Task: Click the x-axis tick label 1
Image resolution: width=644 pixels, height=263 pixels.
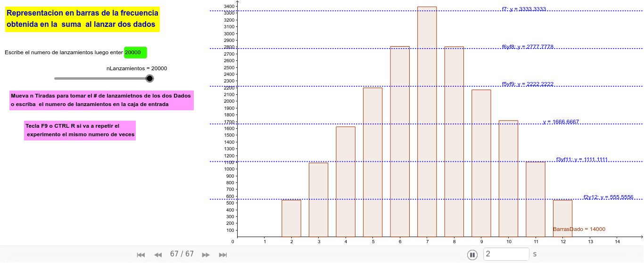Action: 264,241
